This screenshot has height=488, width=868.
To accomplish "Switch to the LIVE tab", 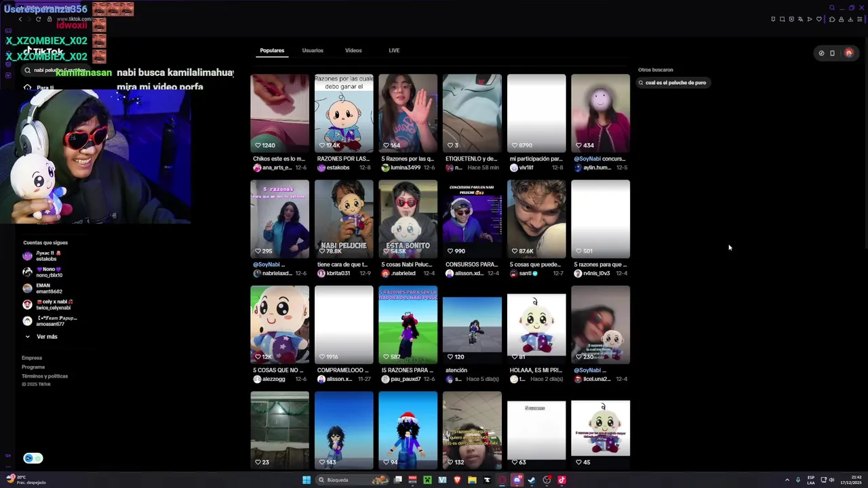I will tap(394, 50).
